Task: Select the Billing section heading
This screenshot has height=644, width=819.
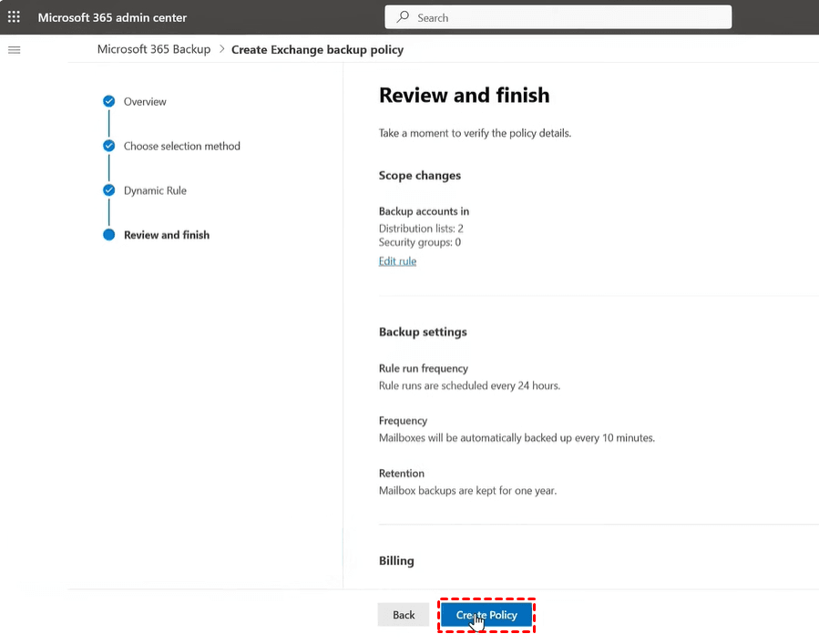Action: [x=396, y=561]
